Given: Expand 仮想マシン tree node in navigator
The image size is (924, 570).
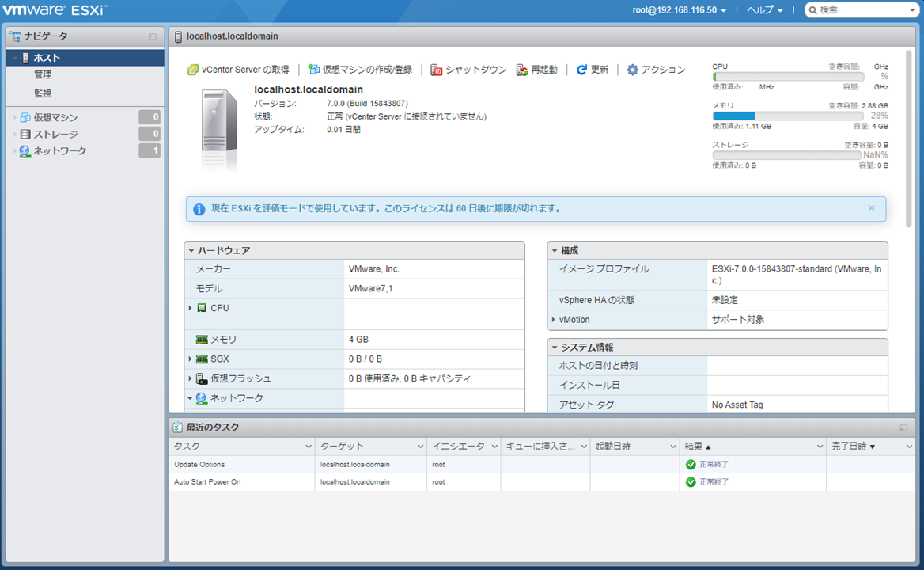Looking at the screenshot, I should pyautogui.click(x=15, y=117).
